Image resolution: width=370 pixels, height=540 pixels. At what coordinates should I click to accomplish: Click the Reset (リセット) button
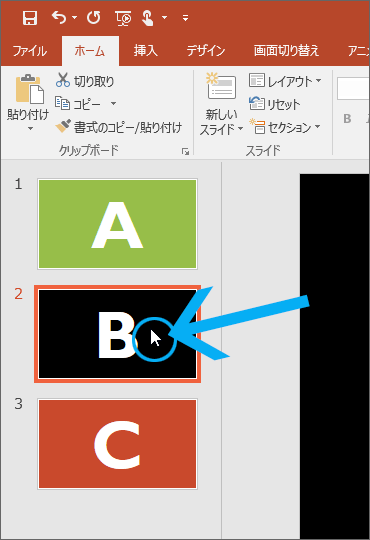pyautogui.click(x=275, y=104)
